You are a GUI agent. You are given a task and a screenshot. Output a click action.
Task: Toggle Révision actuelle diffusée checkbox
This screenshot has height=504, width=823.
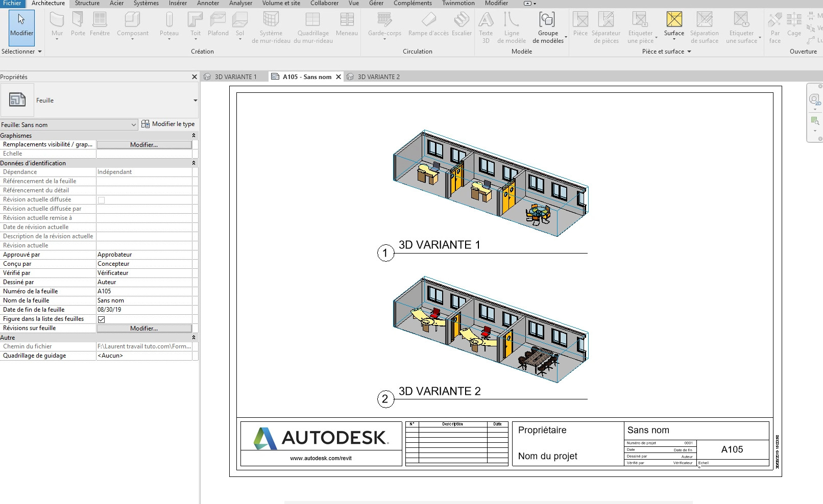102,200
